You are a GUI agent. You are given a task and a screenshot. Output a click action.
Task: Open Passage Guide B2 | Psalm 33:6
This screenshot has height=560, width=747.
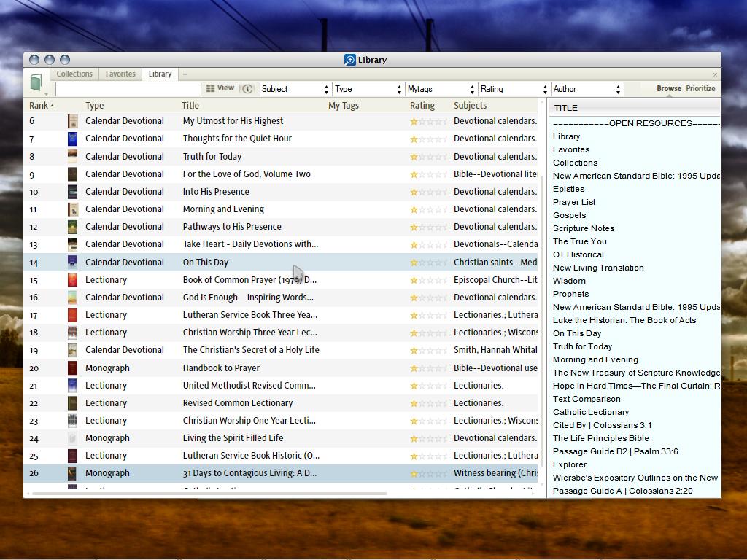616,451
